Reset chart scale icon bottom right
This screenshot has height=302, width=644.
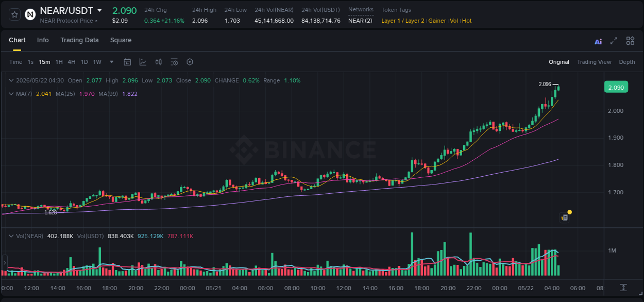[623, 288]
